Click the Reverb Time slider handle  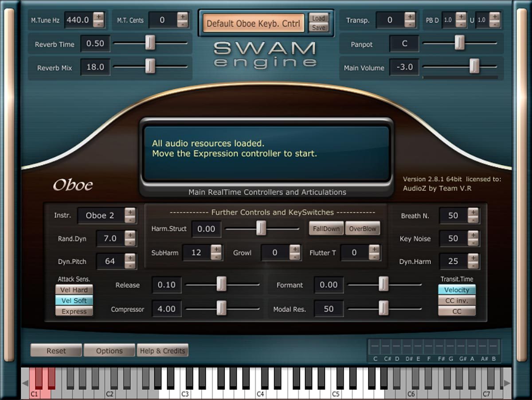pyautogui.click(x=151, y=43)
